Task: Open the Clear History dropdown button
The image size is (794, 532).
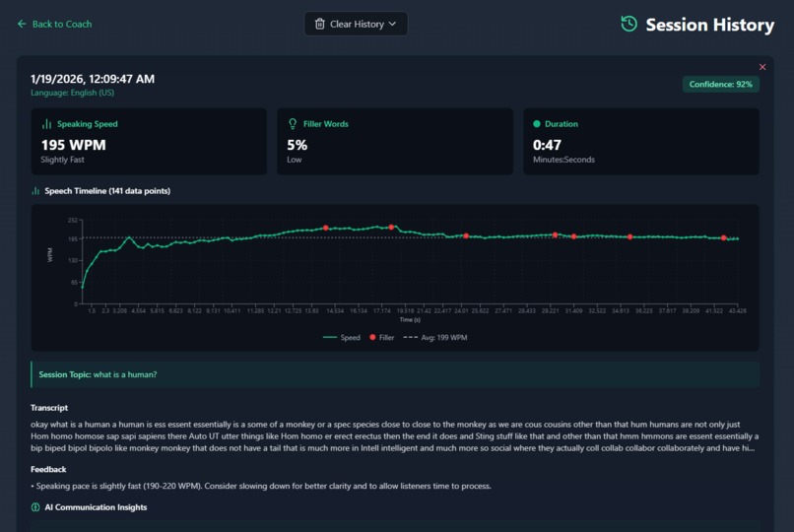Action: click(356, 24)
